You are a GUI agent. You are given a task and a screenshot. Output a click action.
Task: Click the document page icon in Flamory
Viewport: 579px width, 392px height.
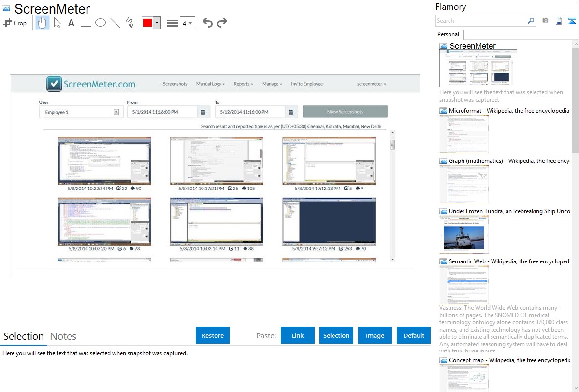pos(559,21)
